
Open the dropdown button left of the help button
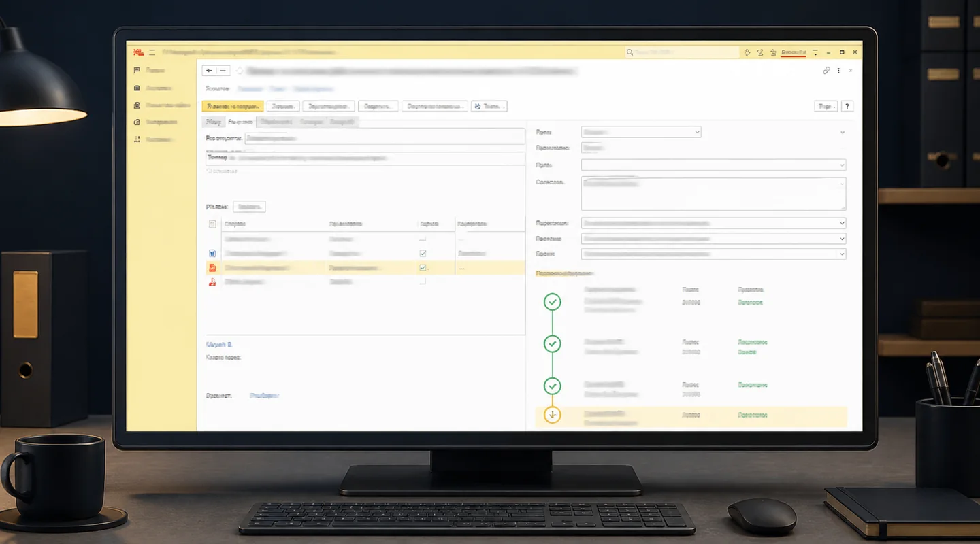(x=826, y=106)
